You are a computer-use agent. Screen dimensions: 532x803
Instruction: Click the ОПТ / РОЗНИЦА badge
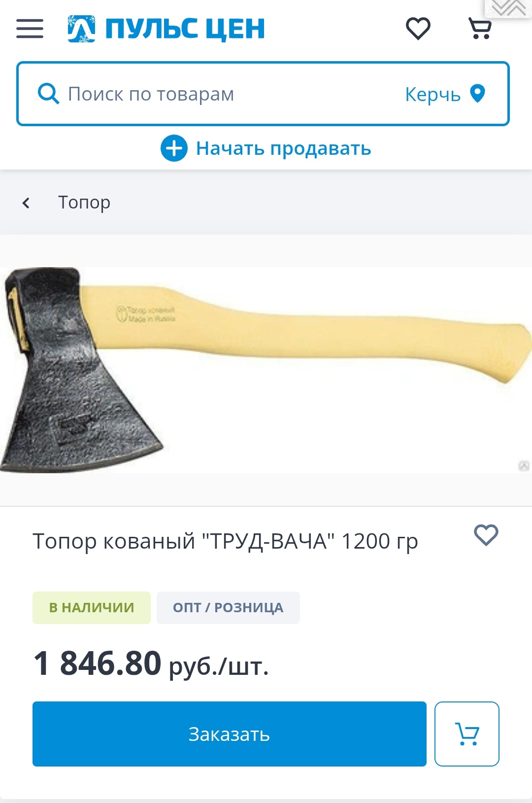coord(228,608)
